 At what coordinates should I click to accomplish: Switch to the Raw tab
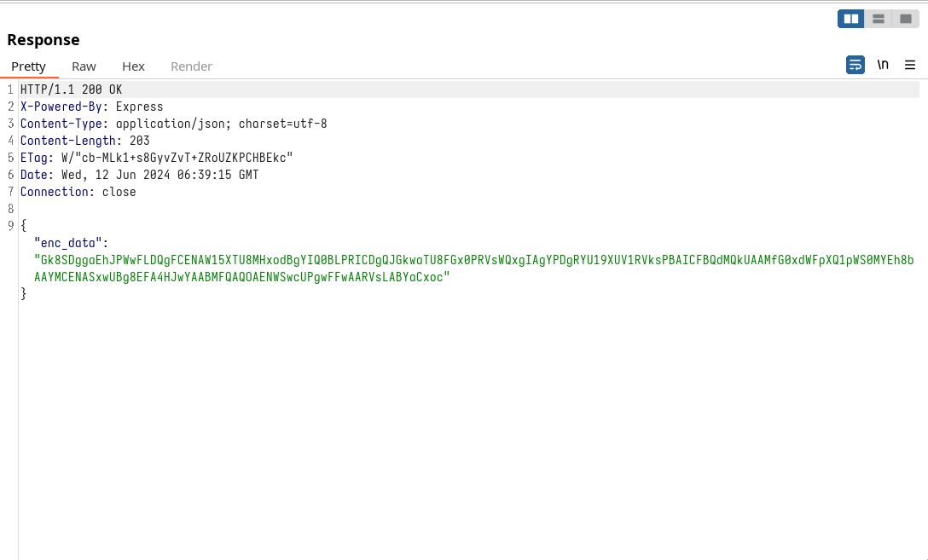coord(84,66)
